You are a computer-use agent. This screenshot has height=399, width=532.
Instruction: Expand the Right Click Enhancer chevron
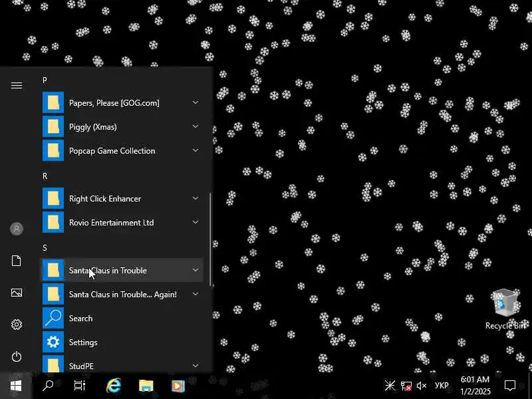(x=196, y=198)
